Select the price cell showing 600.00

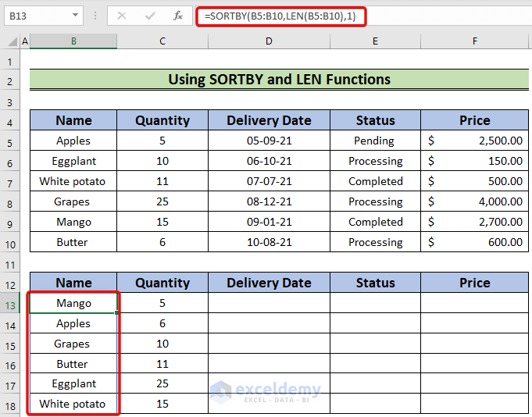pyautogui.click(x=474, y=242)
